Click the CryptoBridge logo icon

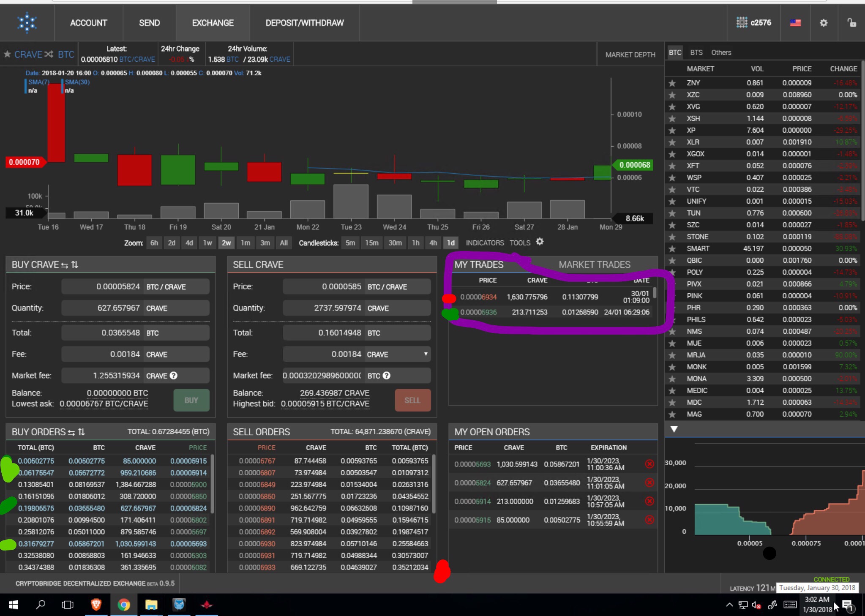(27, 23)
